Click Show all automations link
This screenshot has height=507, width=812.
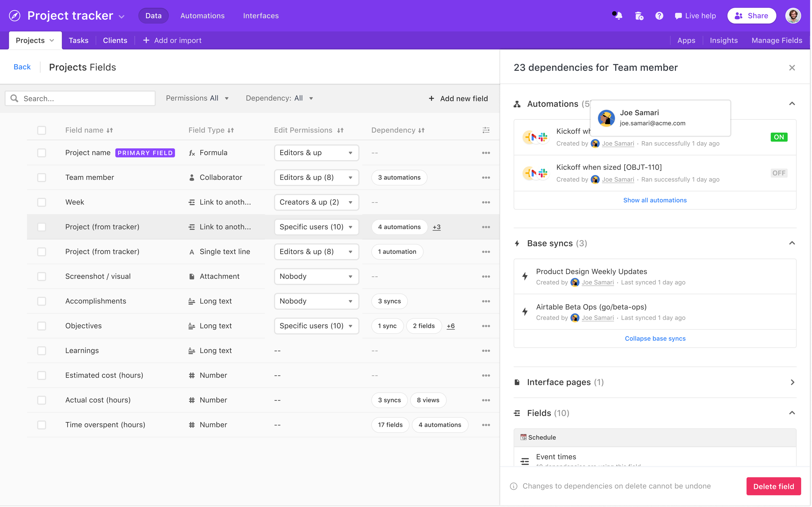tap(655, 200)
